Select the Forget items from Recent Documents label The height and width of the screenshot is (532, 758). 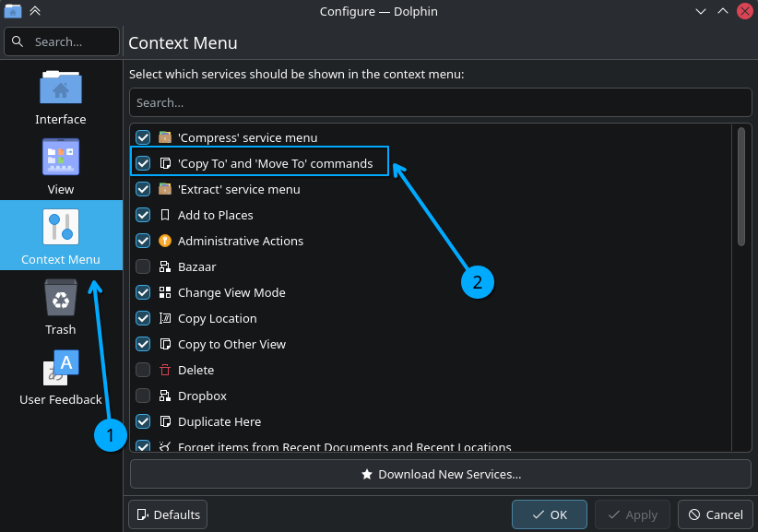point(344,446)
